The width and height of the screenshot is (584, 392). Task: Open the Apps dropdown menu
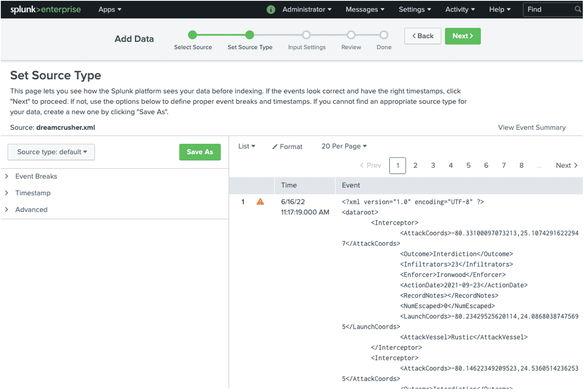(x=110, y=9)
